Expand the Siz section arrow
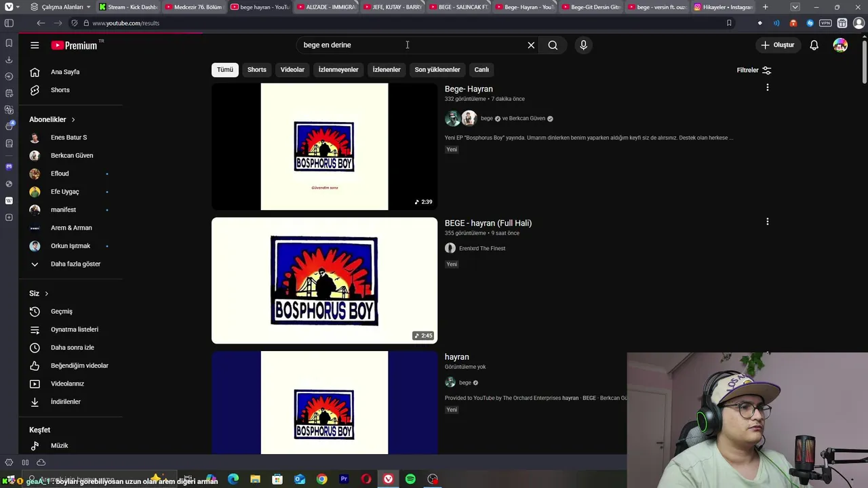The width and height of the screenshot is (868, 488). point(46,293)
